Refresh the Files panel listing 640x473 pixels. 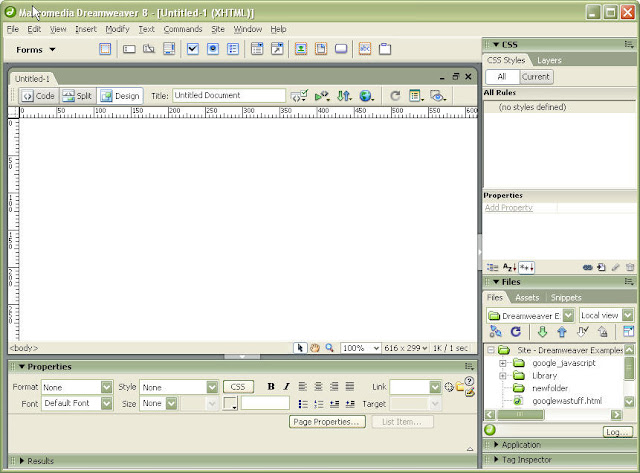click(x=516, y=332)
